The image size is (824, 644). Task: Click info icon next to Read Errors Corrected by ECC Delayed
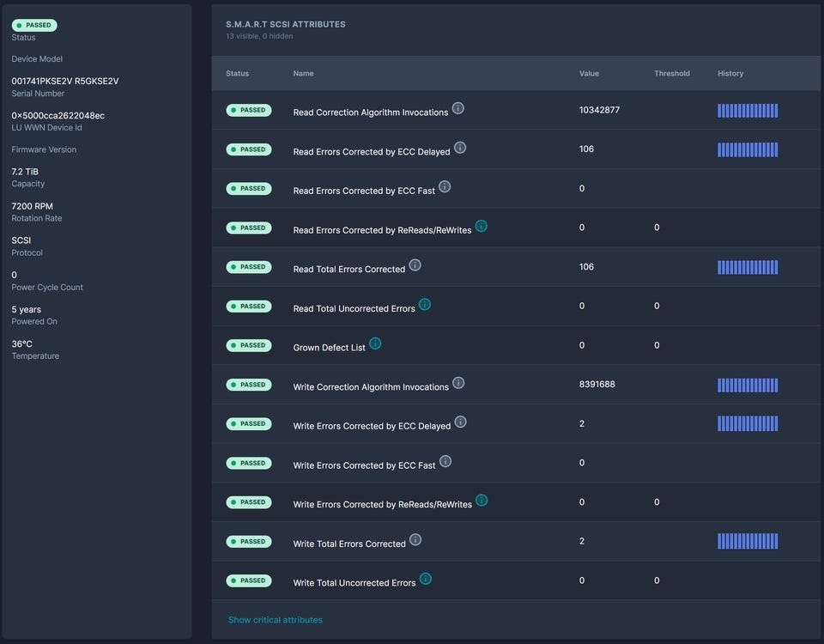[460, 148]
